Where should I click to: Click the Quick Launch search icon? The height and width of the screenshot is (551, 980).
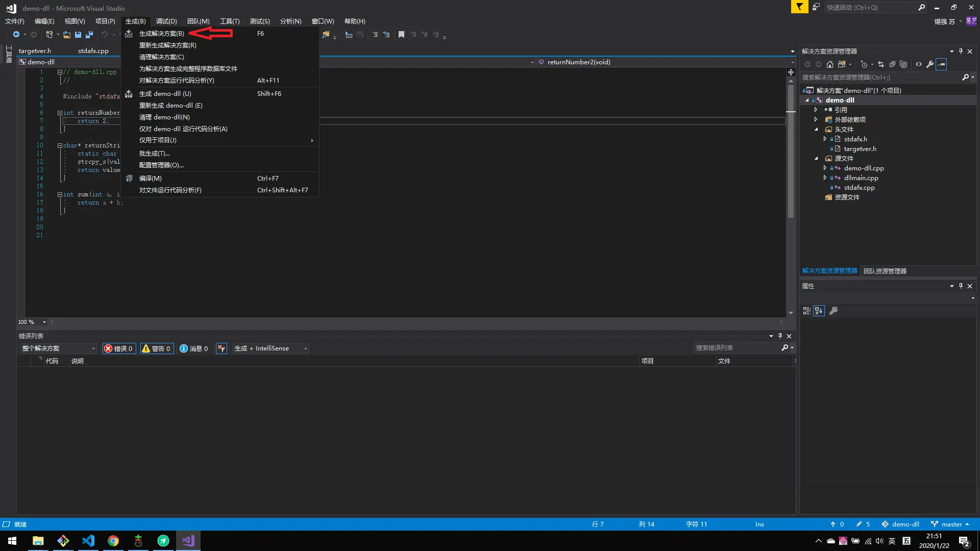click(922, 8)
